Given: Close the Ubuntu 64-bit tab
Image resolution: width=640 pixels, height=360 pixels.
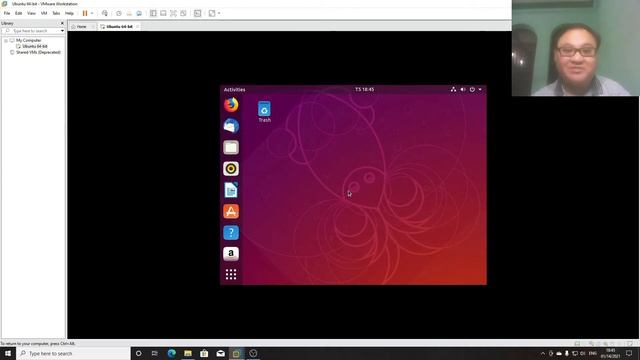Looking at the screenshot, I should pyautogui.click(x=138, y=27).
